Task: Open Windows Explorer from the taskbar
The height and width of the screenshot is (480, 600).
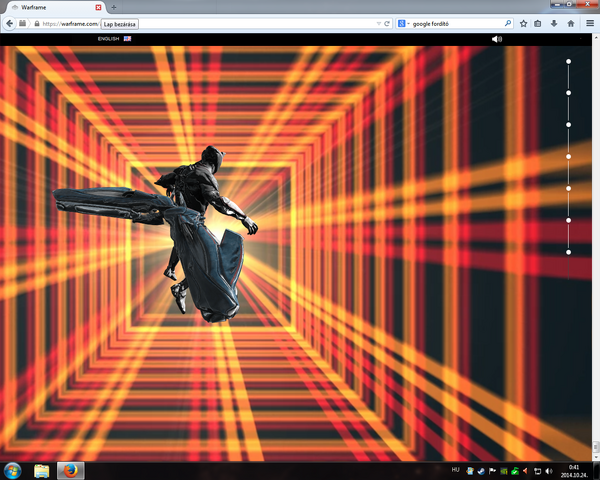Action: (x=42, y=471)
